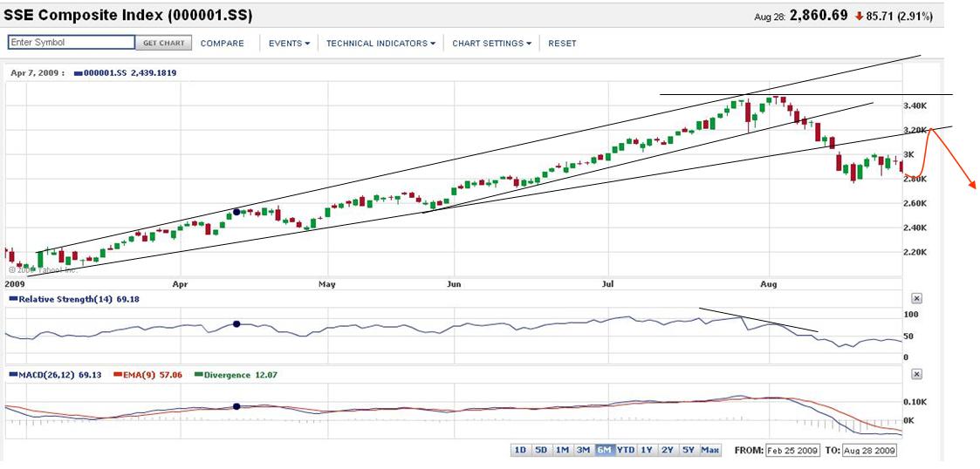Click the dark dot marker on price chart

236,213
